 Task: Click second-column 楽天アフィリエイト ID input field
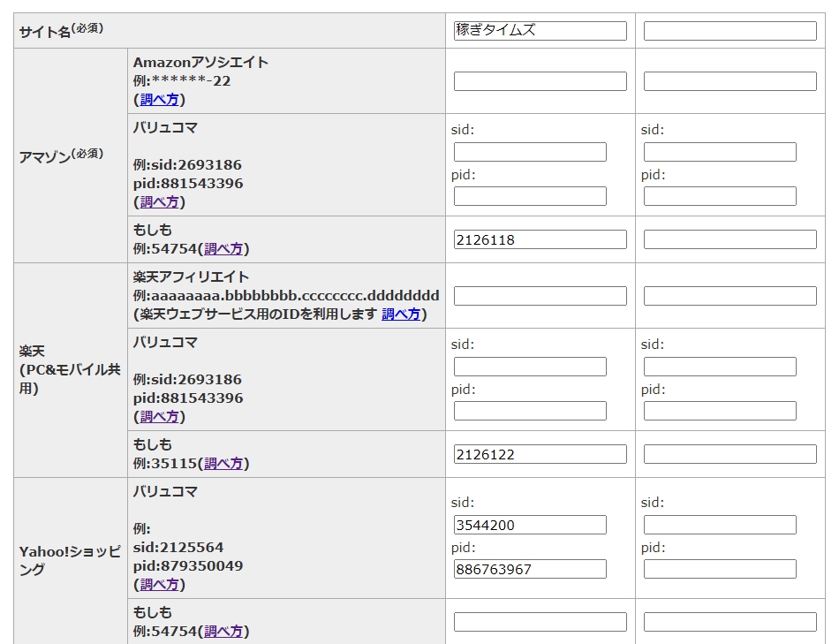729,296
